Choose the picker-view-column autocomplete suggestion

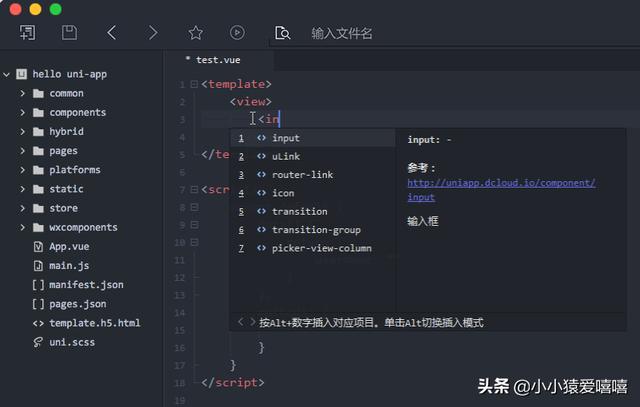click(313, 248)
